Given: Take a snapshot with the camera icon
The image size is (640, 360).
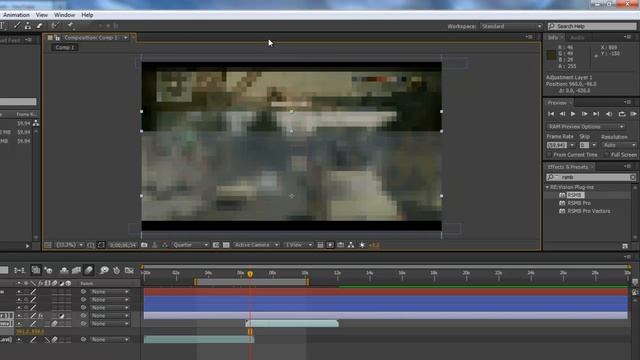Looking at the screenshot, I should [144, 245].
